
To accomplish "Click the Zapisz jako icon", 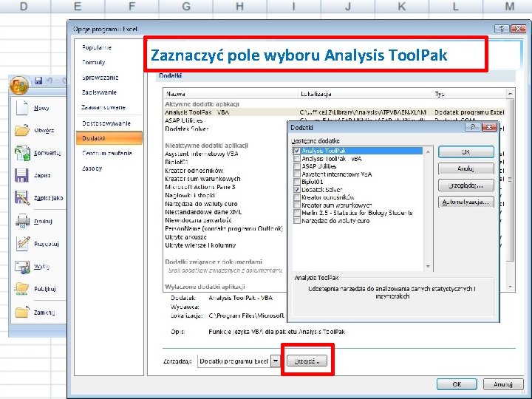I will point(22,198).
